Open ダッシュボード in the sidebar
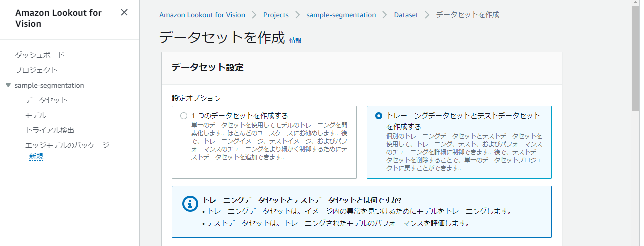 click(x=39, y=55)
